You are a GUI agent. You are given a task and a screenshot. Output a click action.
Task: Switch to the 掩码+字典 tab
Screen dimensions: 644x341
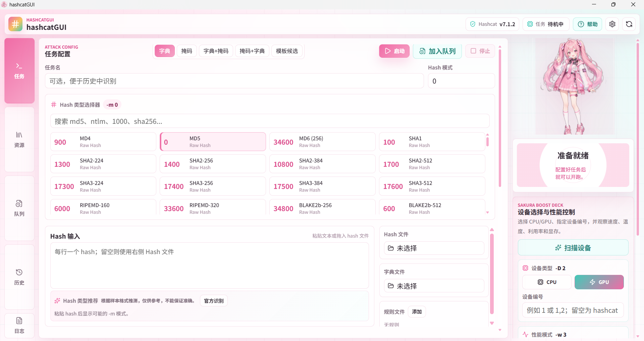(x=252, y=51)
